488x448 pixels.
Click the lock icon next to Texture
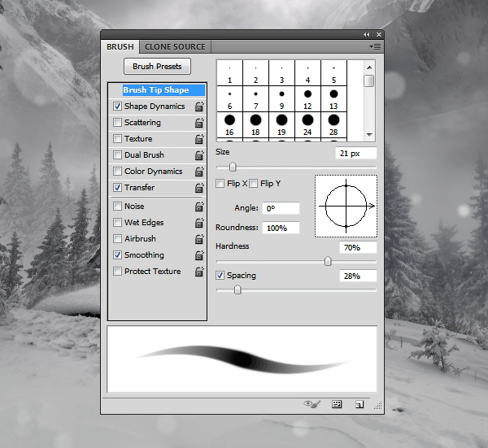click(x=199, y=139)
